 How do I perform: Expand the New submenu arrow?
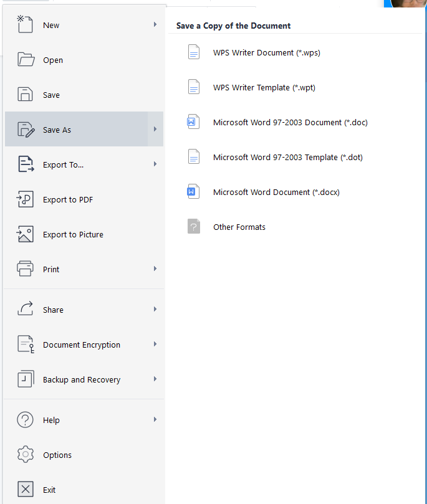[155, 25]
